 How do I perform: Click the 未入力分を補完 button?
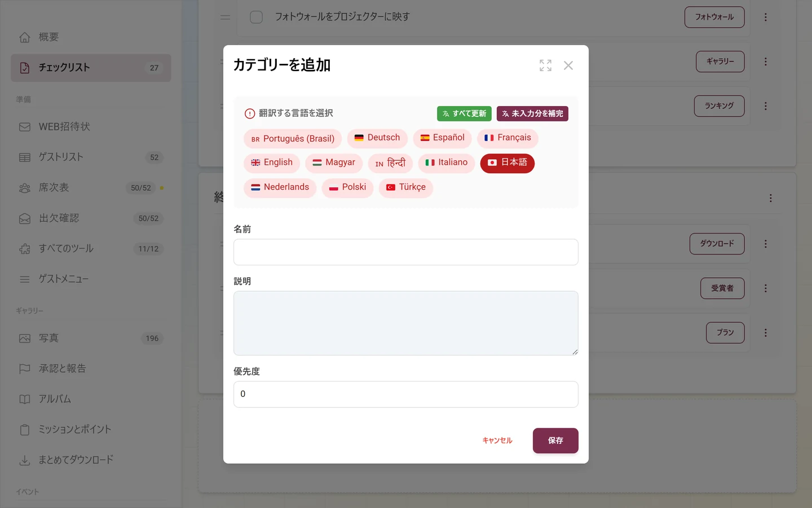coord(532,113)
